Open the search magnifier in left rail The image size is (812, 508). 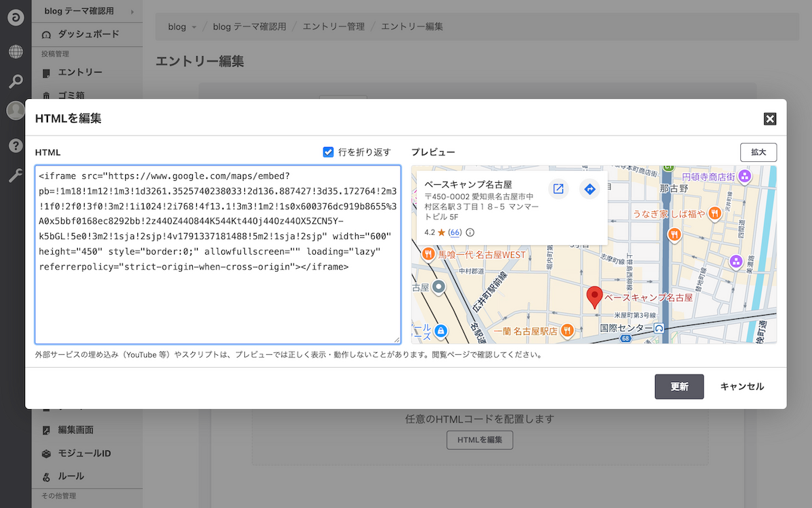coord(16,82)
